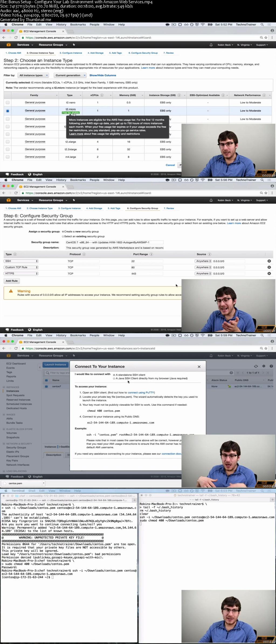The width and height of the screenshot is (276, 644).
Task: Click the Security group name input field
Action: click(114, 242)
